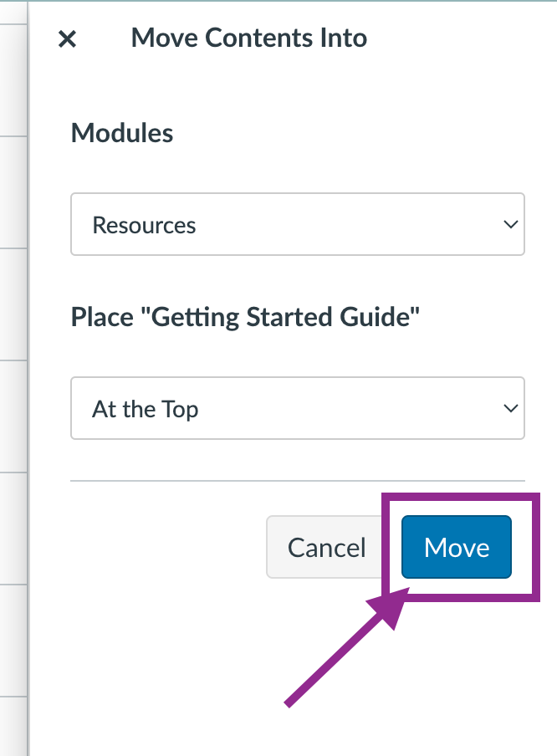Image resolution: width=557 pixels, height=756 pixels.
Task: Cancel moving the module item
Action: click(x=326, y=547)
